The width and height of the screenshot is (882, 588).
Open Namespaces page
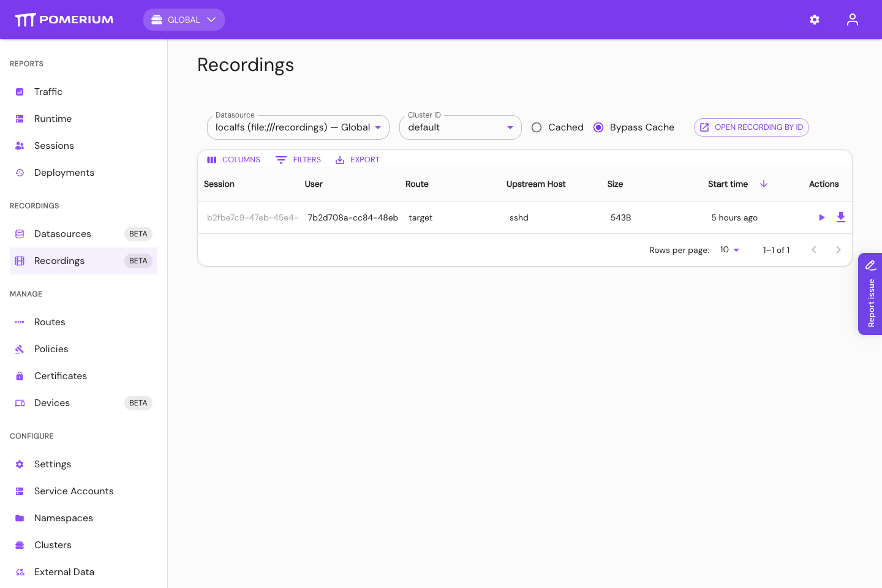(83, 518)
